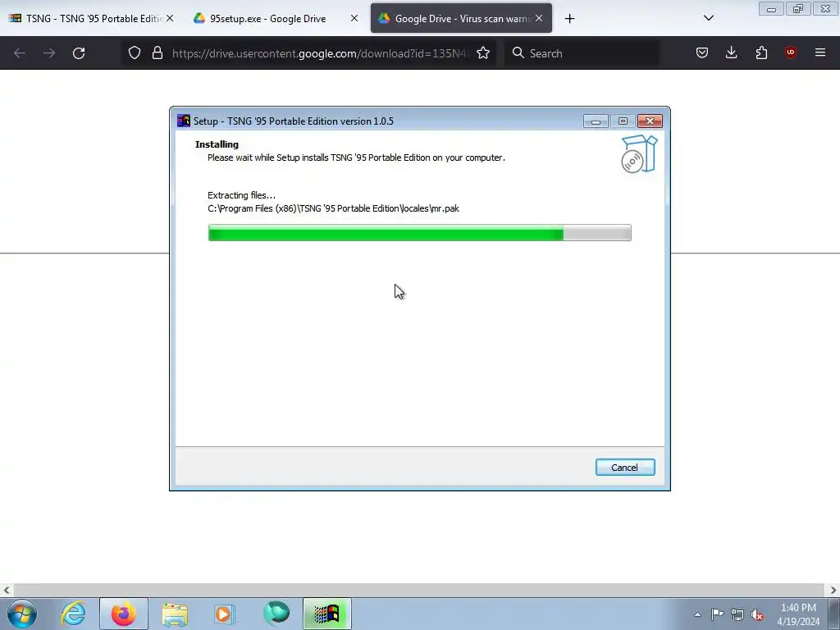The image size is (840, 630).
Task: Open a new browser tab
Action: click(x=569, y=19)
